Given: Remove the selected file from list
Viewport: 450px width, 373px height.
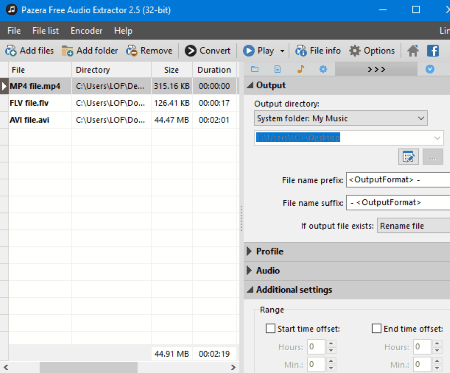Looking at the screenshot, I should (x=149, y=51).
